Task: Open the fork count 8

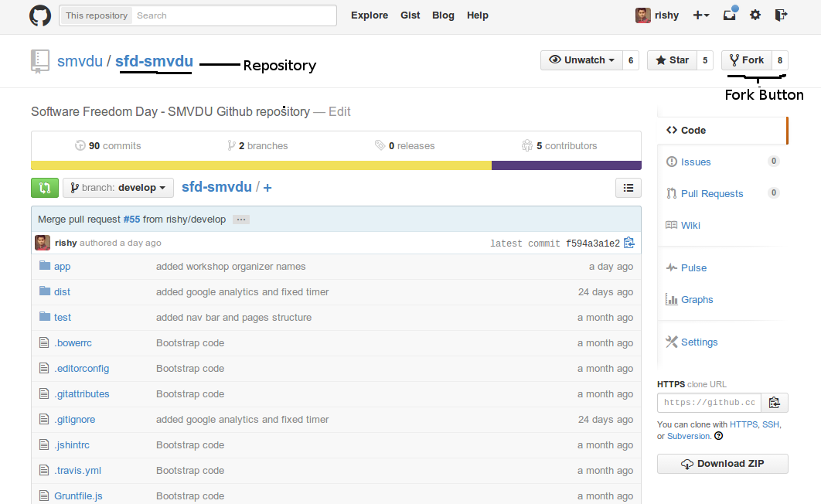Action: tap(779, 60)
